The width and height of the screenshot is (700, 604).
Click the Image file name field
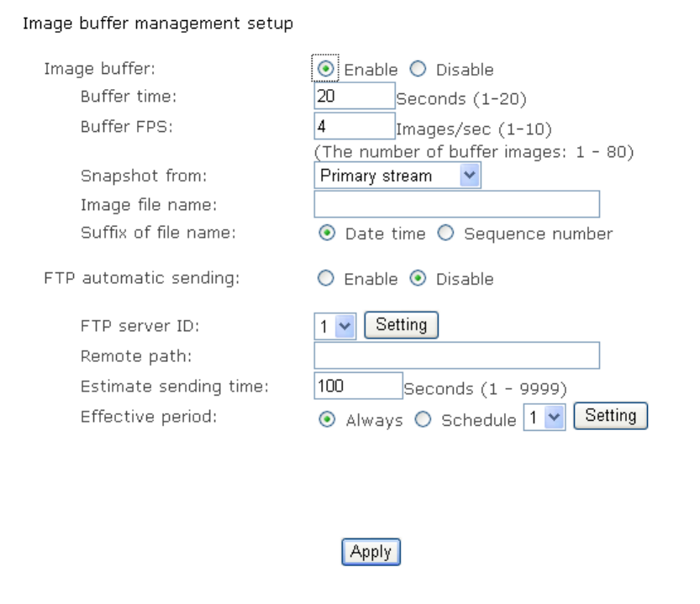click(x=456, y=204)
